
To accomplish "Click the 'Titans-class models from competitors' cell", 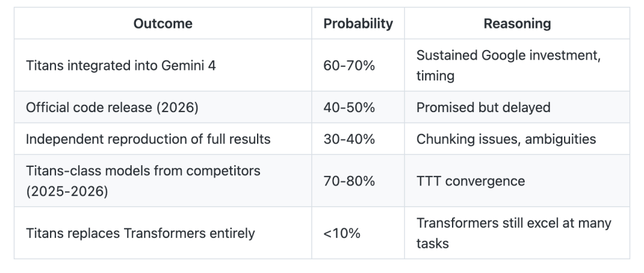I will pyautogui.click(x=143, y=171).
